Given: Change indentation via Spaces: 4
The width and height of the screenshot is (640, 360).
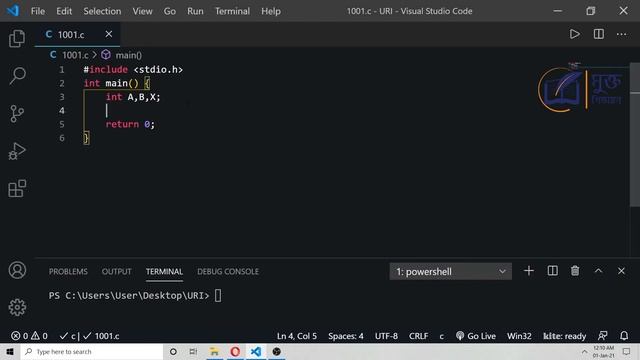Looking at the screenshot, I should (346, 336).
